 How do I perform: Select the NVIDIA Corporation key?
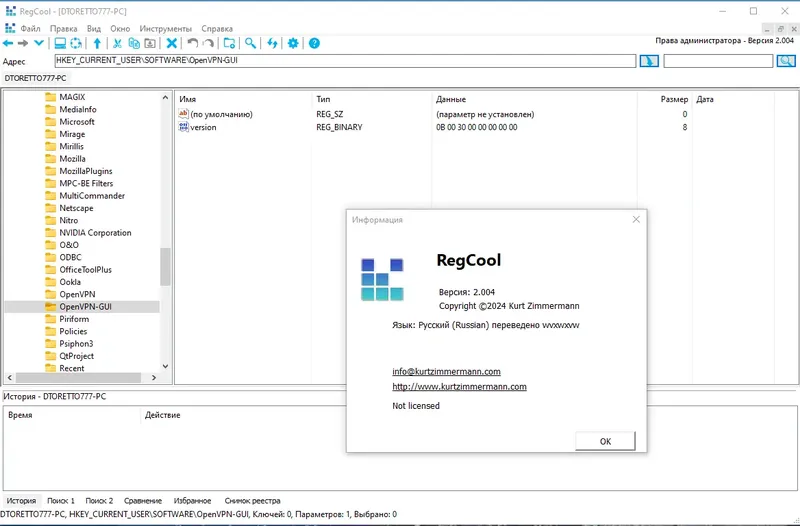pyautogui.click(x=95, y=233)
